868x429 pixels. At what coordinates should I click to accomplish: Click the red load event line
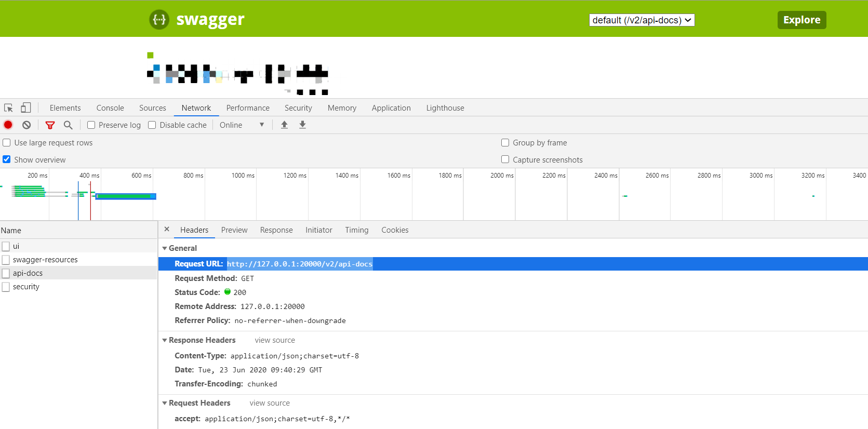(x=90, y=201)
